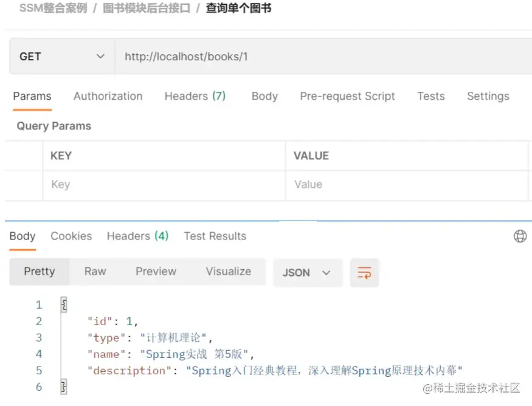Toggle the wrap lines icon
The height and width of the screenshot is (406, 532).
[364, 272]
